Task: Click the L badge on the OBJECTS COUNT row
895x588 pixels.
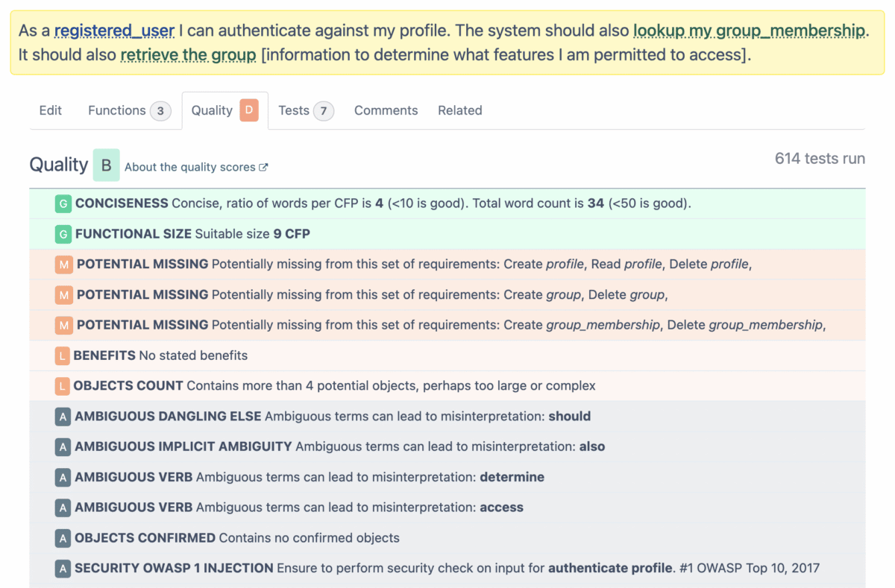Action: (x=63, y=386)
